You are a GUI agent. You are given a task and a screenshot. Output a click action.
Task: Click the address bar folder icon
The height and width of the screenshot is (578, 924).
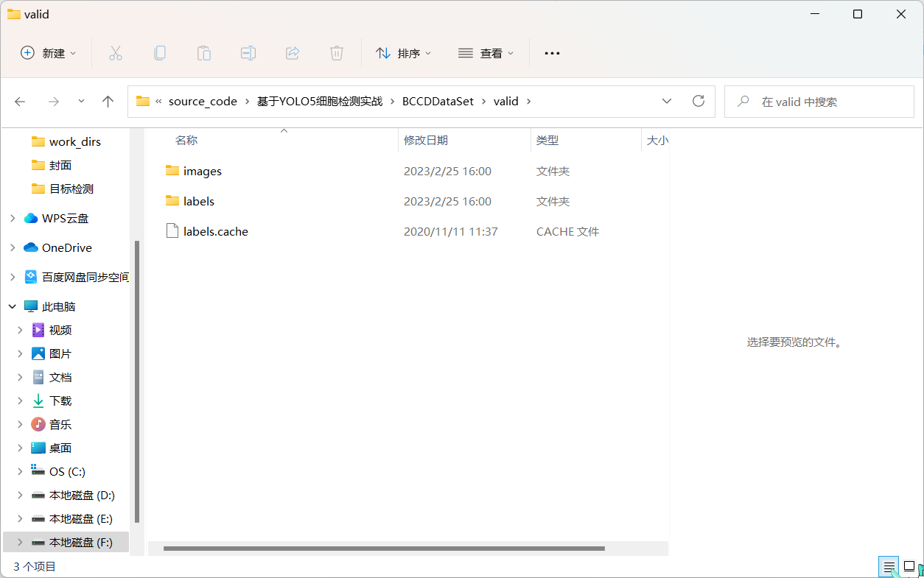click(143, 102)
